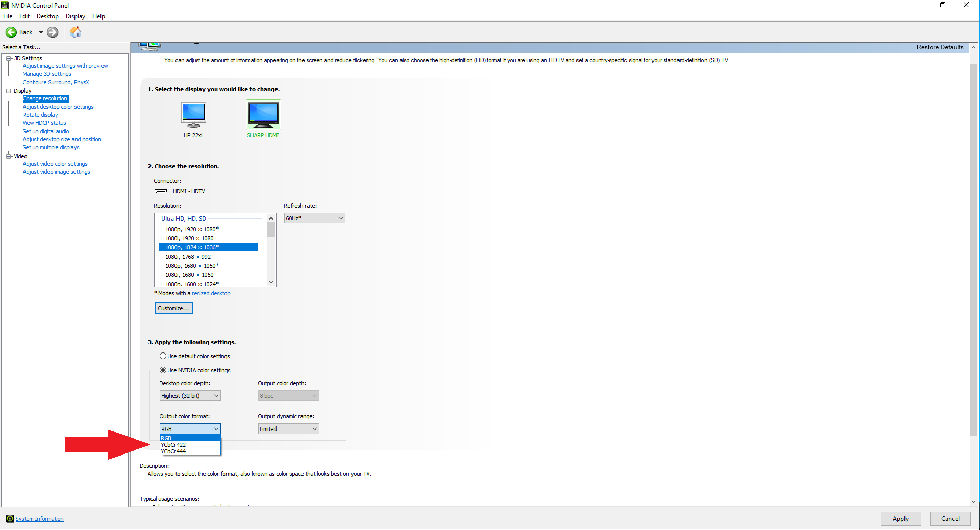980x530 pixels.
Task: Click the Cancel button
Action: (950, 519)
